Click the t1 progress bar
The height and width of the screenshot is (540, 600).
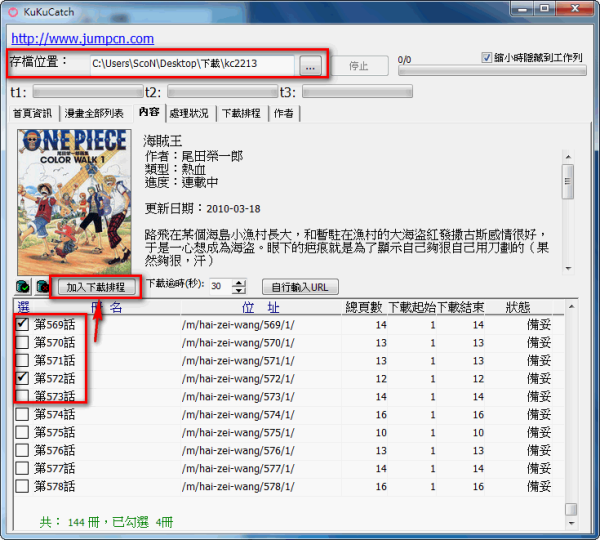coord(88,91)
